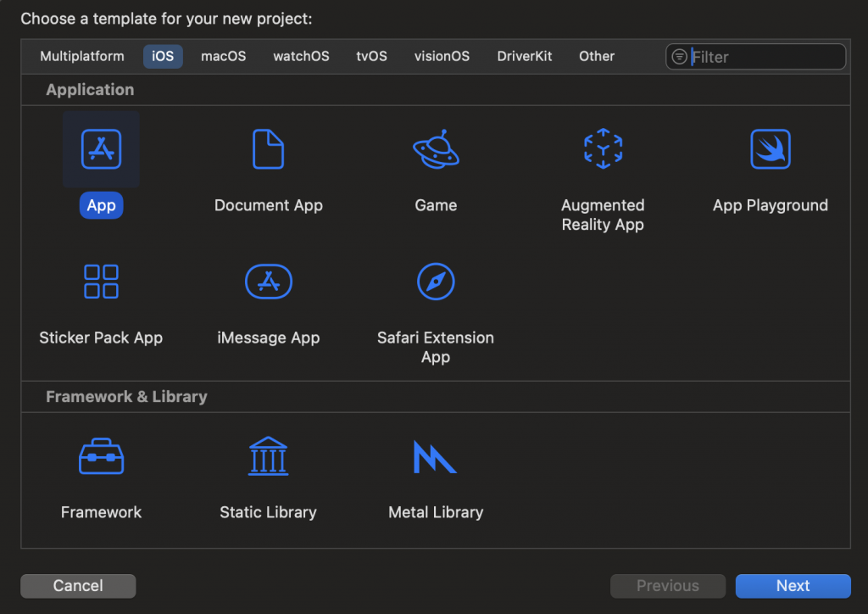The width and height of the screenshot is (868, 614).
Task: Choose the Document App template icon
Action: point(268,149)
